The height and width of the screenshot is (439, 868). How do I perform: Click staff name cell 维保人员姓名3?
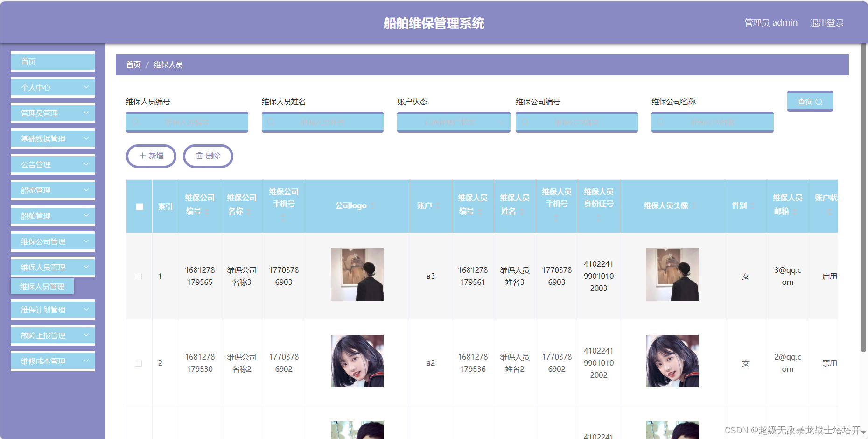tap(515, 276)
